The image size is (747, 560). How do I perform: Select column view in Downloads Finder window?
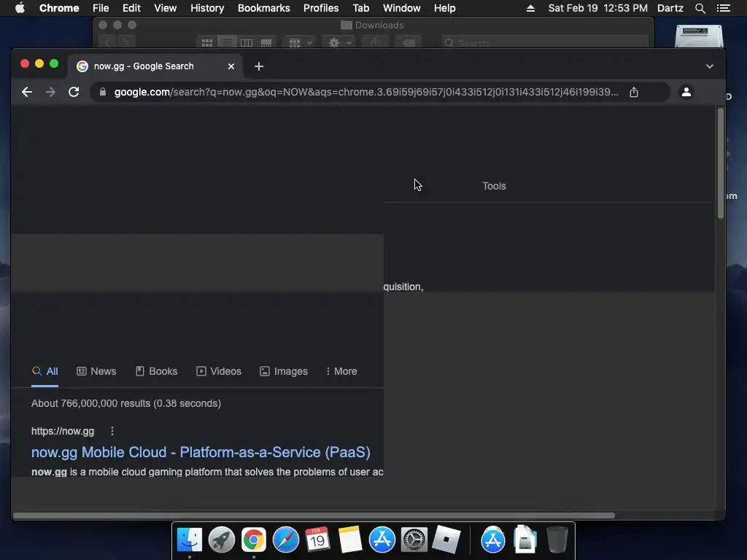247,43
